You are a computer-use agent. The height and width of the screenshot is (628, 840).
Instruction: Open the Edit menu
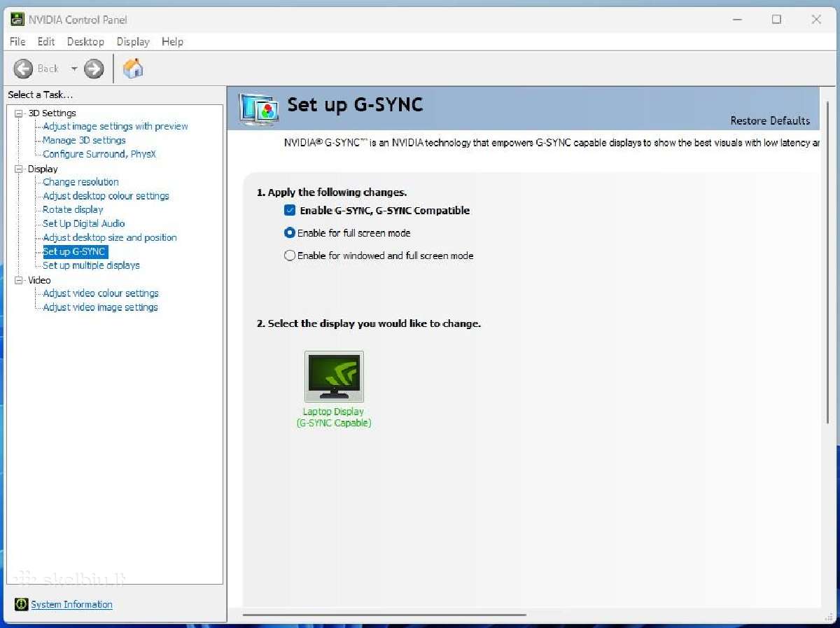coord(46,41)
